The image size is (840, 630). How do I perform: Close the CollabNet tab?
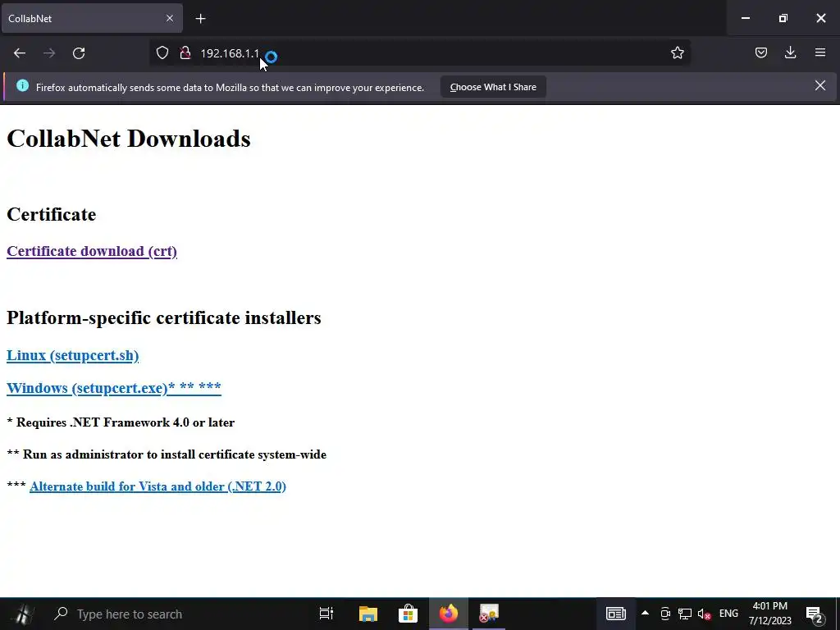coord(170,18)
